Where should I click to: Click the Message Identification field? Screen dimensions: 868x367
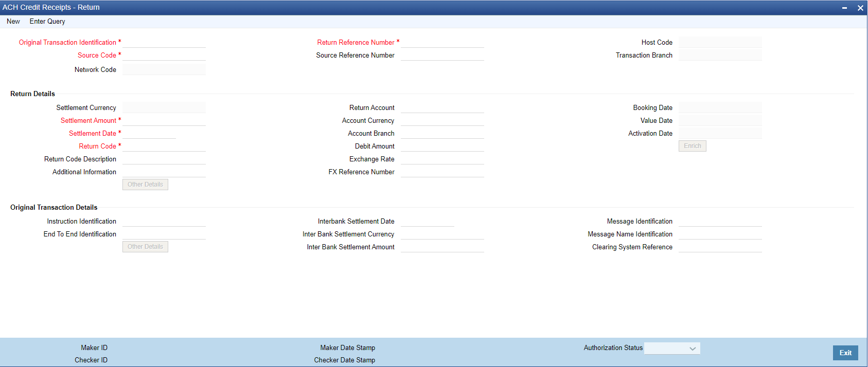click(720, 221)
